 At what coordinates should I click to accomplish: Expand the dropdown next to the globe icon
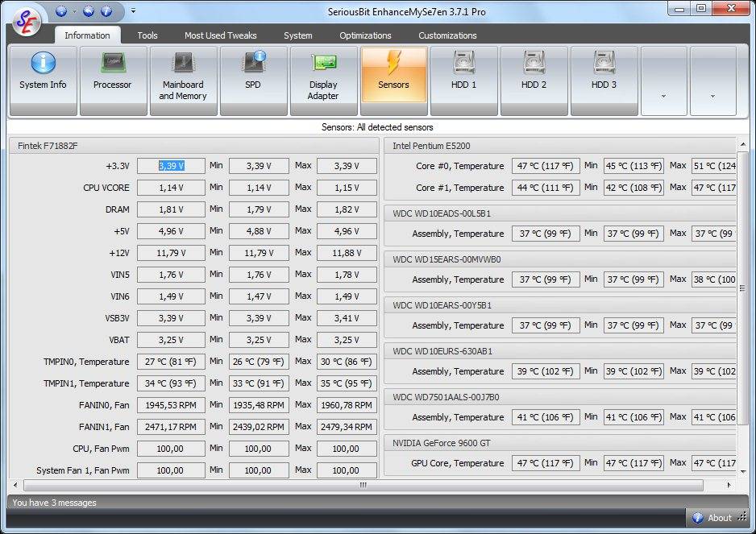point(74,10)
